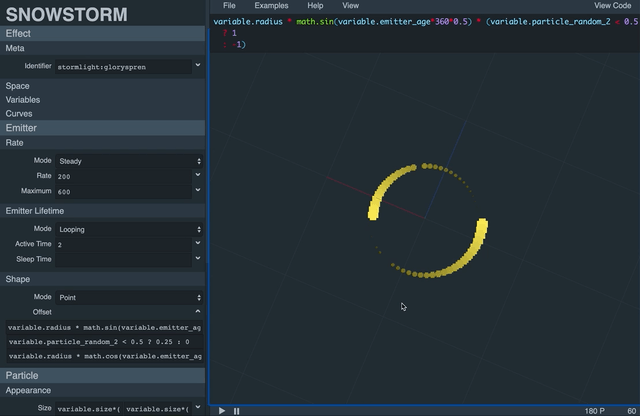The height and width of the screenshot is (416, 640).
Task: Edit the Active Time value
Action: (x=123, y=245)
